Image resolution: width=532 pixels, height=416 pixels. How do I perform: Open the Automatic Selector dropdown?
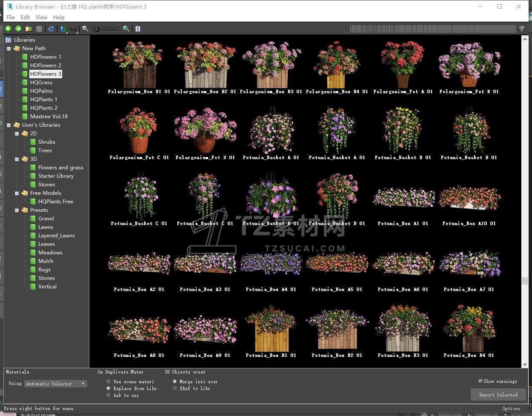[x=55, y=384]
